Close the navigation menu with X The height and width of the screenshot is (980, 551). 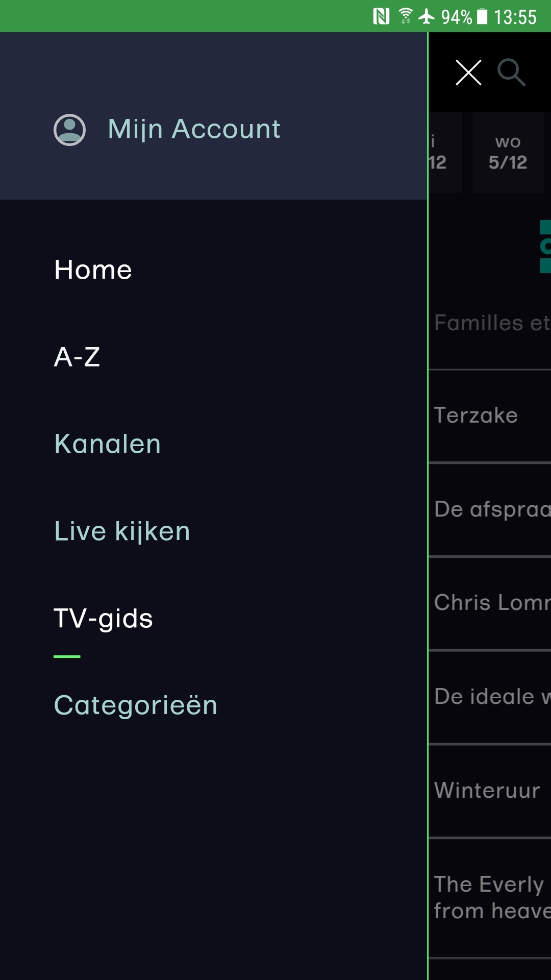coord(468,72)
